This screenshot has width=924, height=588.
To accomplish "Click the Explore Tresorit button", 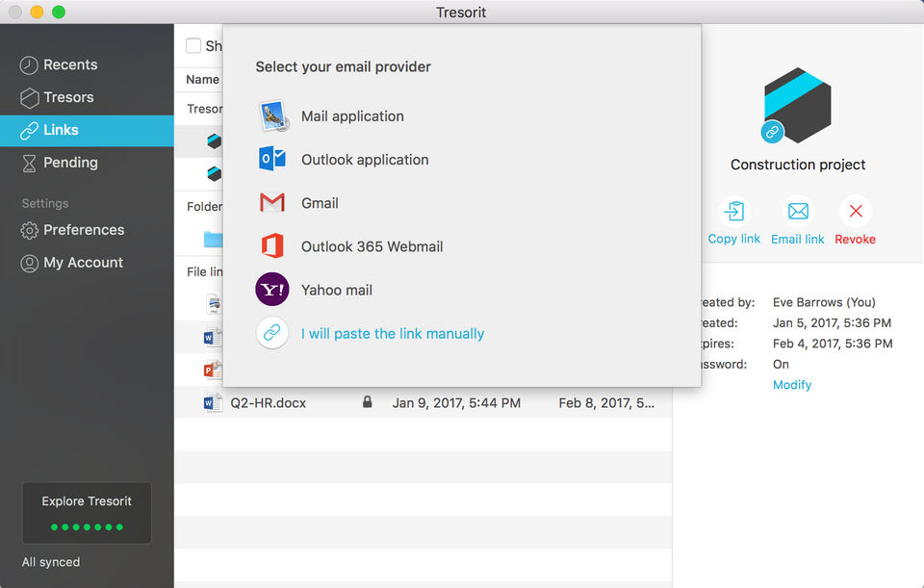I will click(87, 513).
